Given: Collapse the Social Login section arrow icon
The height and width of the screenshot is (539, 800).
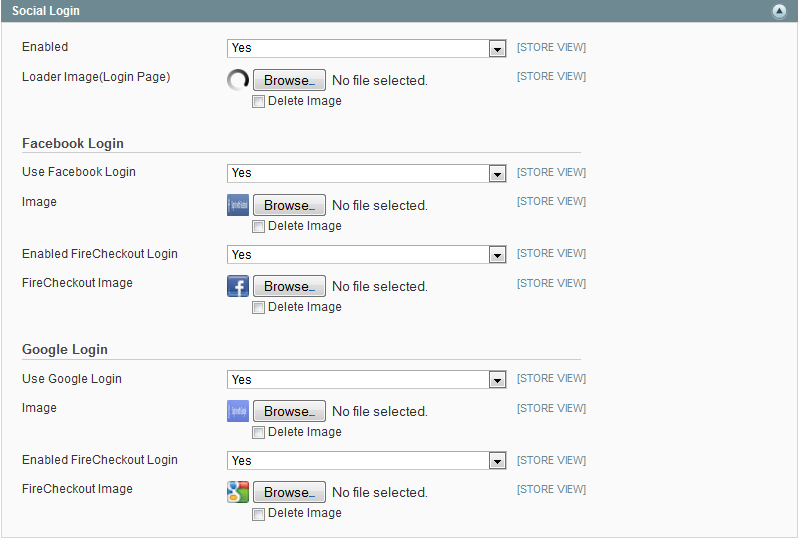Looking at the screenshot, I should click(779, 11).
